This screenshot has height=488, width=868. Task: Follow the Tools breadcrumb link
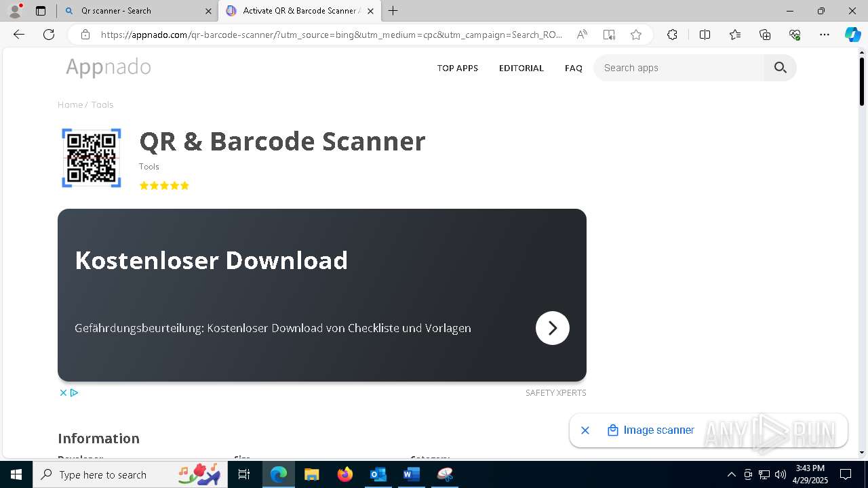click(102, 104)
